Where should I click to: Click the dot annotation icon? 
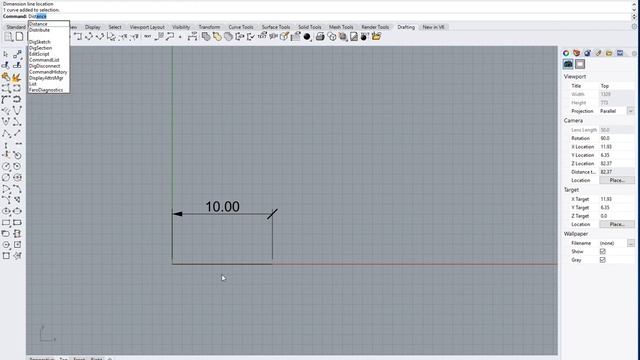(x=180, y=37)
